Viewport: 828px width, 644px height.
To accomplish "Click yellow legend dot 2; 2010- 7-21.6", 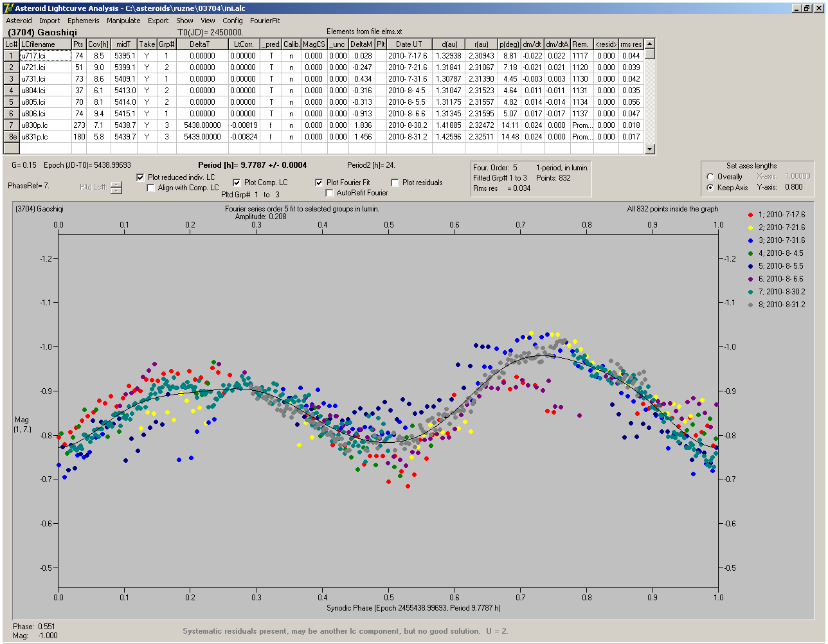I will 751,228.
